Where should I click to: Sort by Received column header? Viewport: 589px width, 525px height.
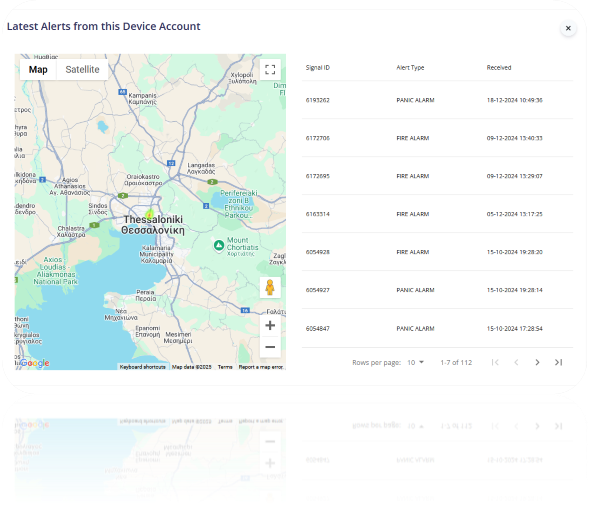click(x=499, y=68)
